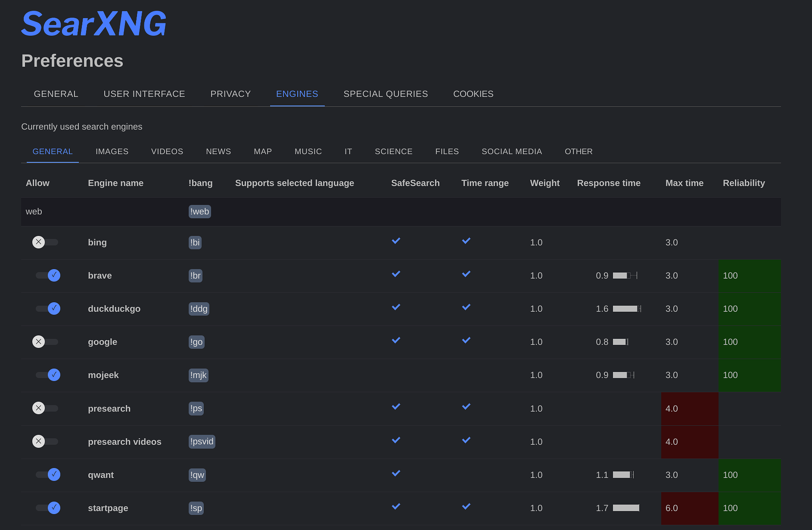The height and width of the screenshot is (530, 812).
Task: Click startpage's Time range checkmark
Action: tap(466, 506)
